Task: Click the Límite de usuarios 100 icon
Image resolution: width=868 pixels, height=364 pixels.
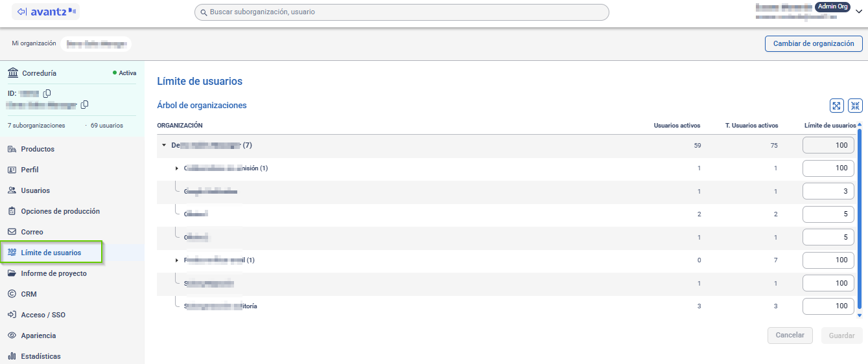Action: [12, 252]
